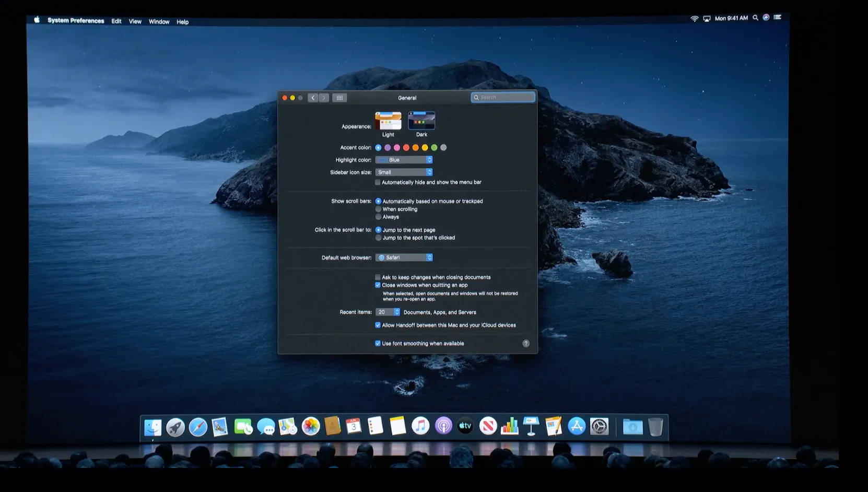
Task: Uncheck Use font smoothing when available
Action: tap(378, 343)
